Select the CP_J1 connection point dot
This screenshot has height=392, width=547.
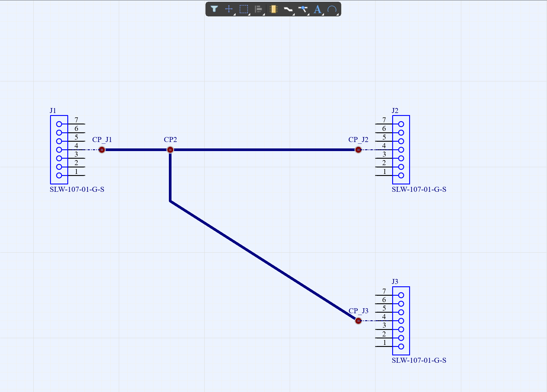point(102,150)
